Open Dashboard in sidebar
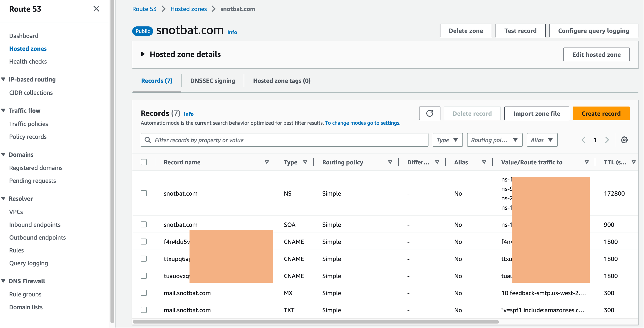This screenshot has height=328, width=644. pyautogui.click(x=24, y=36)
